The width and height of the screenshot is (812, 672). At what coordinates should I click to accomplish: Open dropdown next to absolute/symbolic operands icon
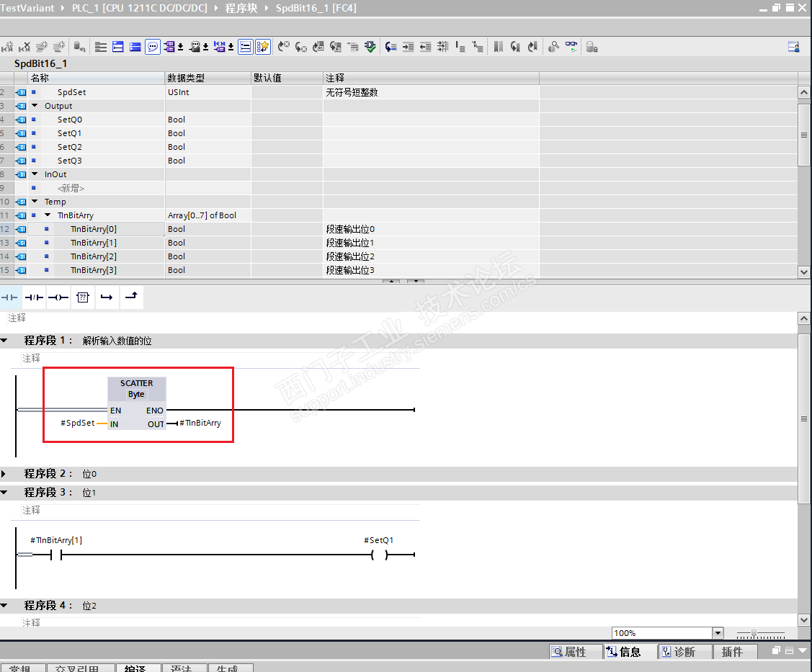pyautogui.click(x=181, y=48)
